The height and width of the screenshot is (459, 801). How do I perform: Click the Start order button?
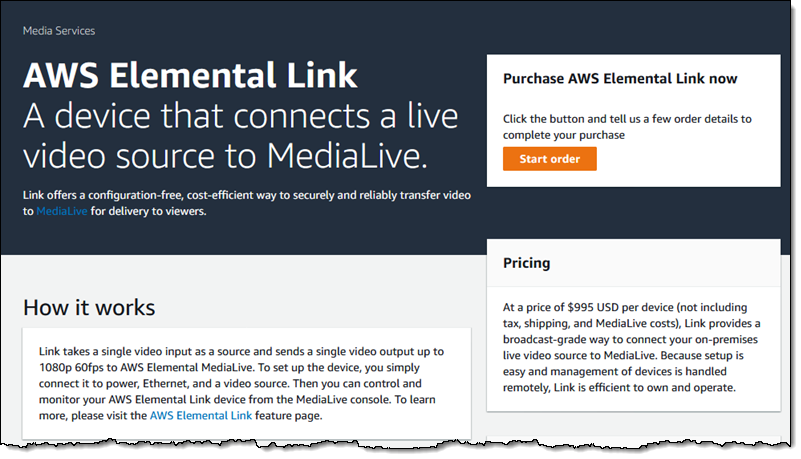tap(549, 159)
